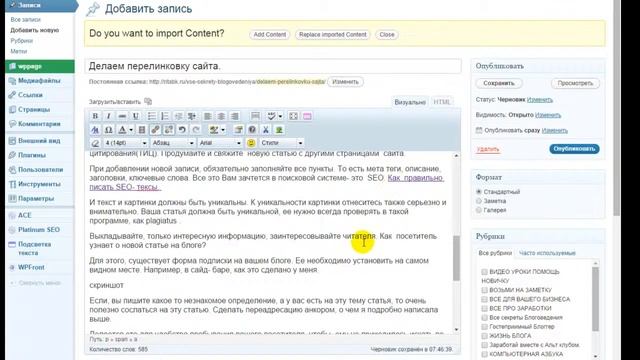Insert a bulleted list
Image resolution: width=640 pixels, height=360 pixels.
(x=151, y=116)
